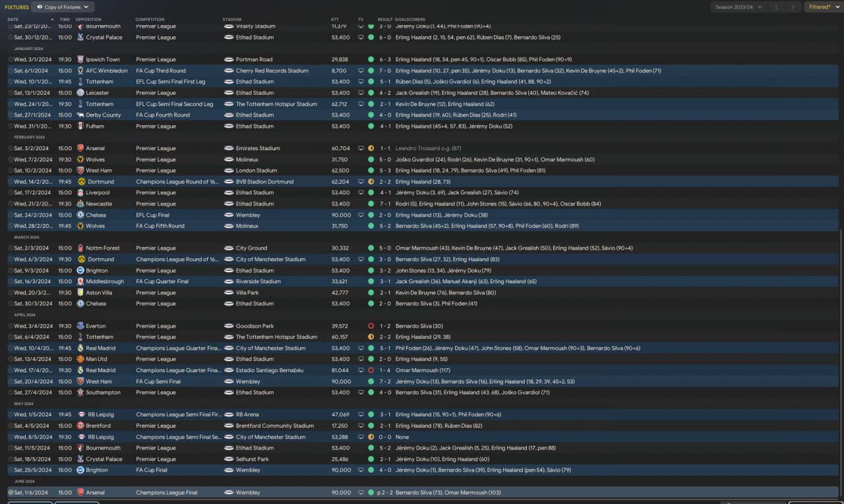Click the Time column header
The width and height of the screenshot is (844, 504).
(65, 19)
